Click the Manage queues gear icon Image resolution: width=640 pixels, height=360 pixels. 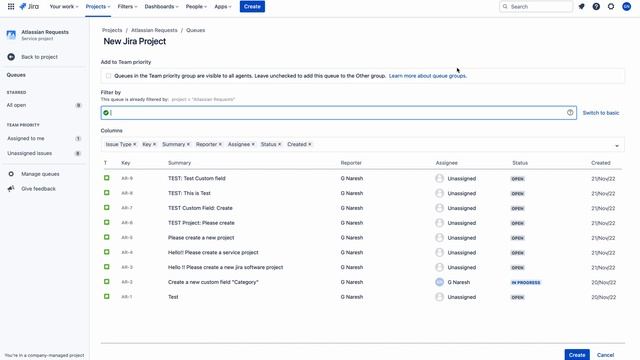tap(11, 174)
